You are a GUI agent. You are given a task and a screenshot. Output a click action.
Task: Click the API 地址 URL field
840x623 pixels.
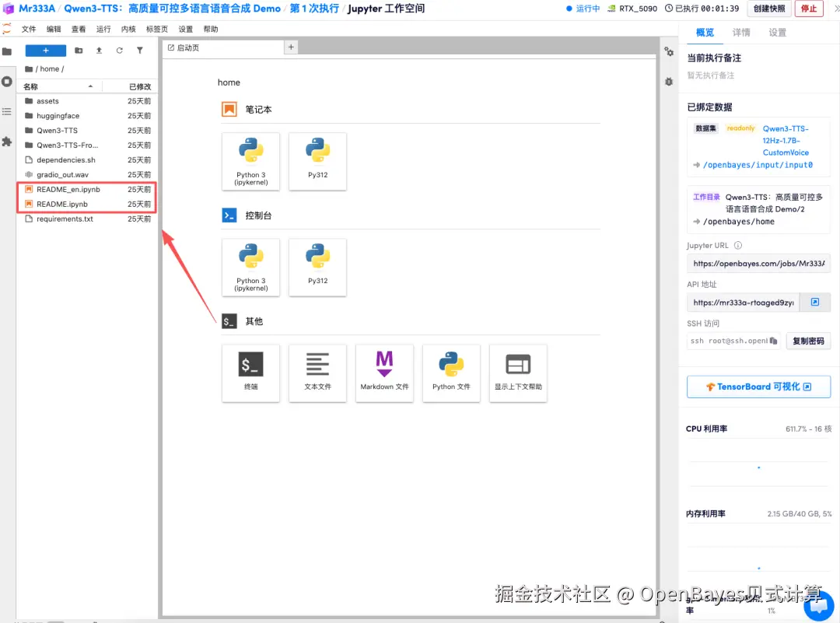[x=743, y=302]
